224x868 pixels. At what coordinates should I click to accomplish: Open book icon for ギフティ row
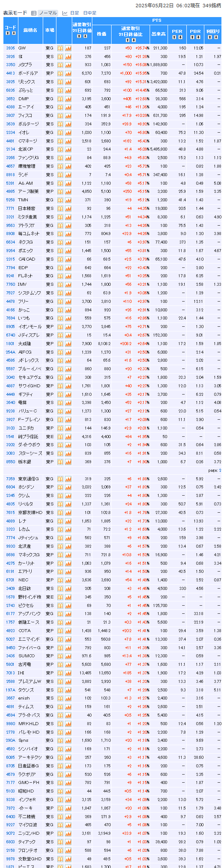click(60, 395)
